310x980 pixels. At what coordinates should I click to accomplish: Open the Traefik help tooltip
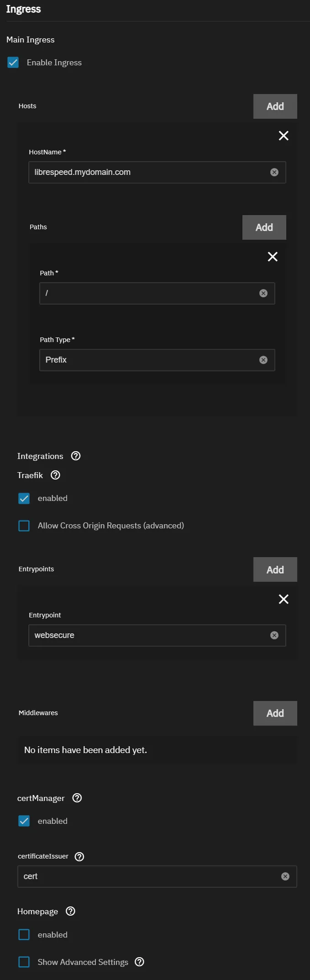[x=55, y=475]
